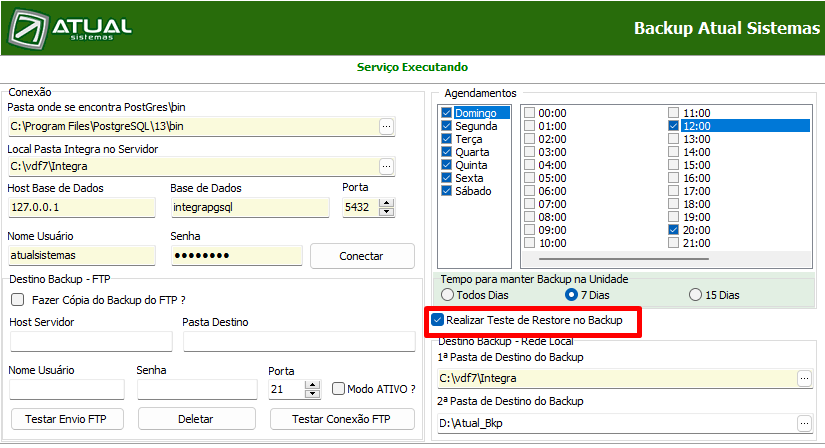Screen dimensions: 825x448
Task: Focus the FTP Pasta Destino field
Action: click(299, 341)
